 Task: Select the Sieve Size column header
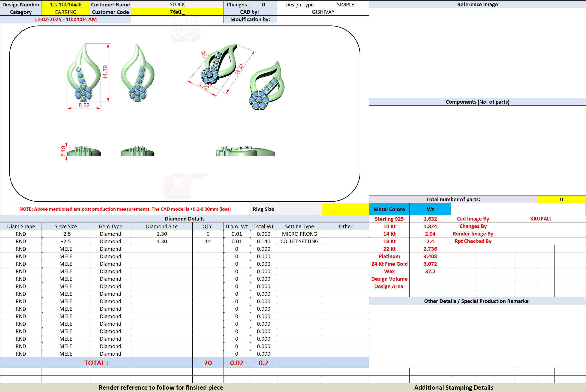coord(66,226)
